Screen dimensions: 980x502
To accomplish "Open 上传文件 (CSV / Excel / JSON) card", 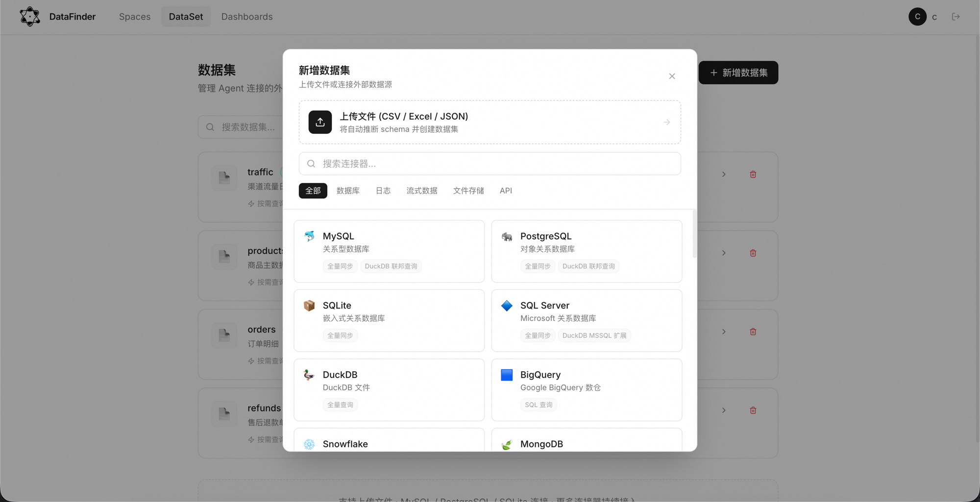I will pyautogui.click(x=490, y=122).
